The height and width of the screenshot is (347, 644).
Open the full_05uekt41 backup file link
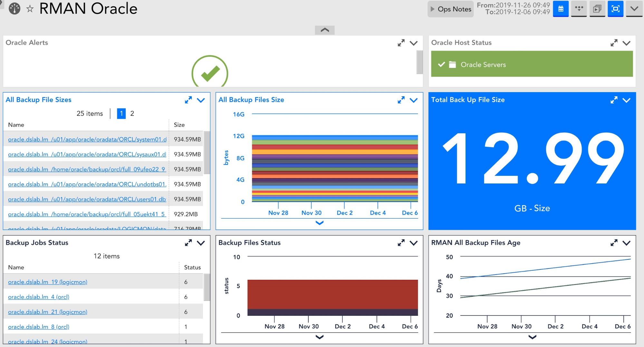pyautogui.click(x=87, y=214)
